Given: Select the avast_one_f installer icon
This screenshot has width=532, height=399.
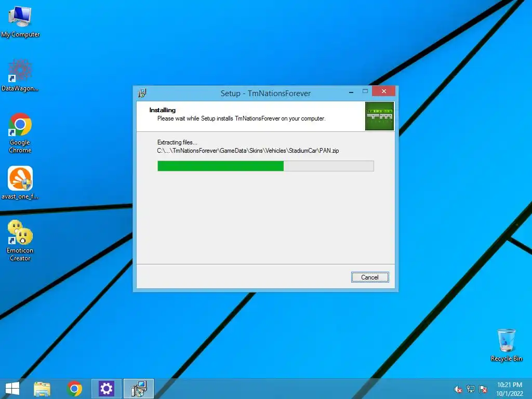Looking at the screenshot, I should [x=20, y=182].
